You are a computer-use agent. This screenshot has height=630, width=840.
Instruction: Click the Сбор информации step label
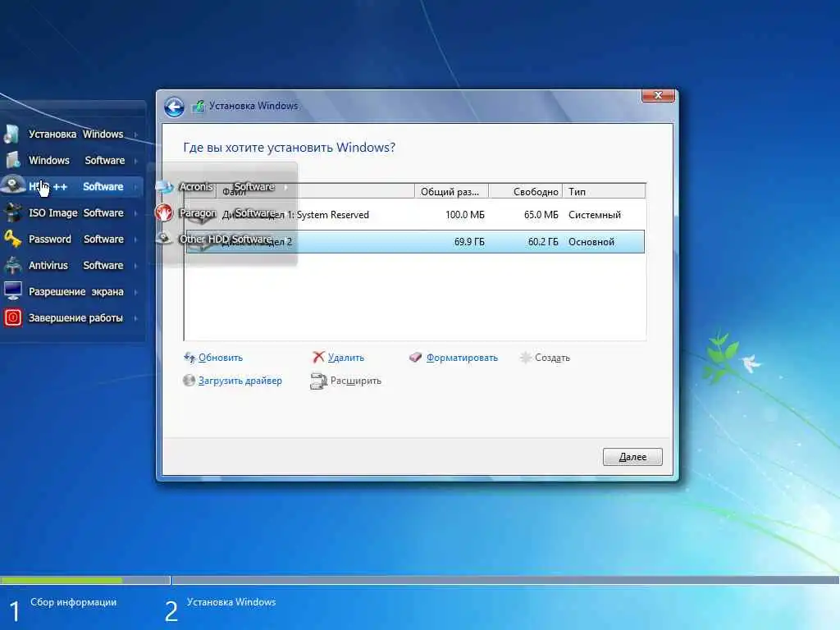tap(73, 602)
